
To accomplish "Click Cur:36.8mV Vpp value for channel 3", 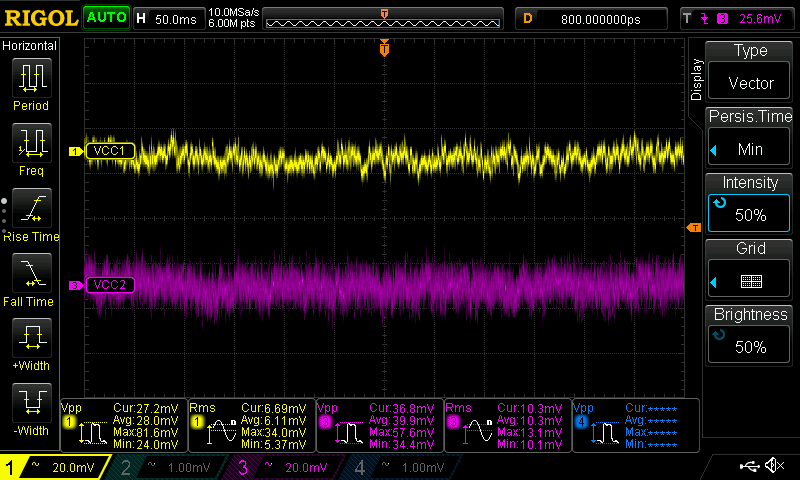I will coord(402,408).
